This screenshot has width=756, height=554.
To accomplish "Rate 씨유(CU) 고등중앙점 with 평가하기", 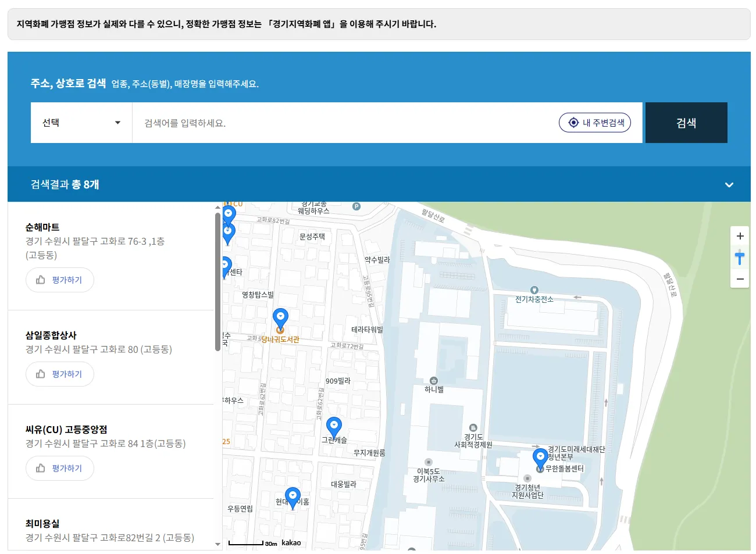I will 60,468.
